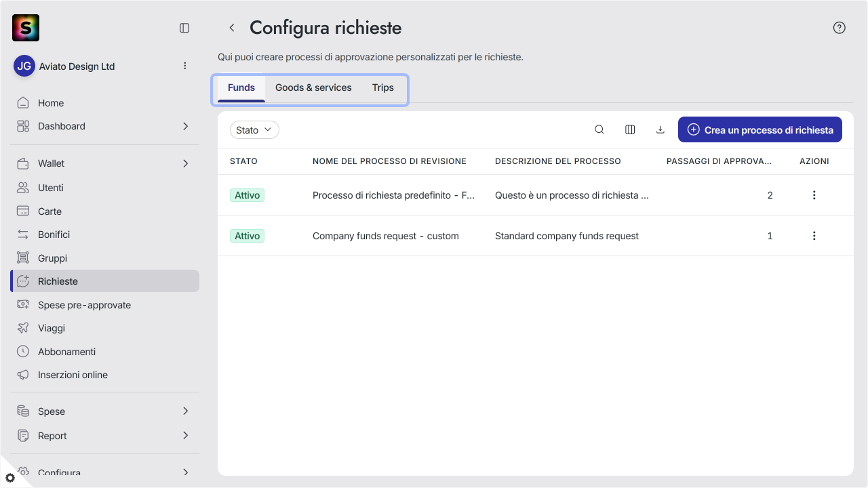Click approval steps value 1
Screen dimensions: 868x488
coord(770,236)
